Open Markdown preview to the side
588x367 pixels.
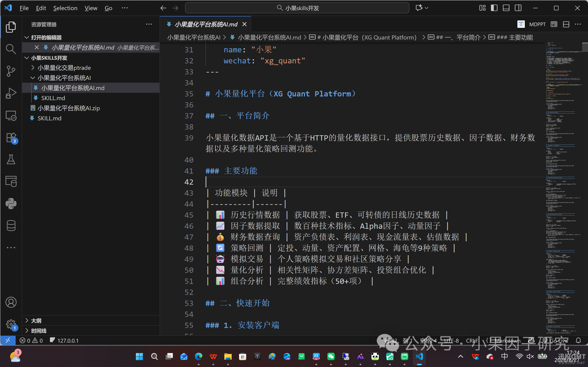(554, 24)
